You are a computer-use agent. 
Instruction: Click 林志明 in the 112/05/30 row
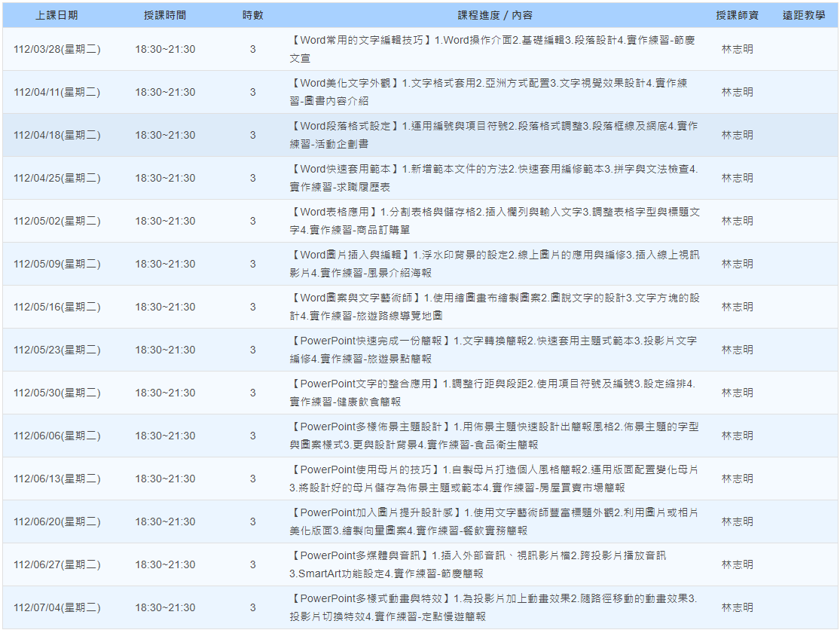(737, 393)
